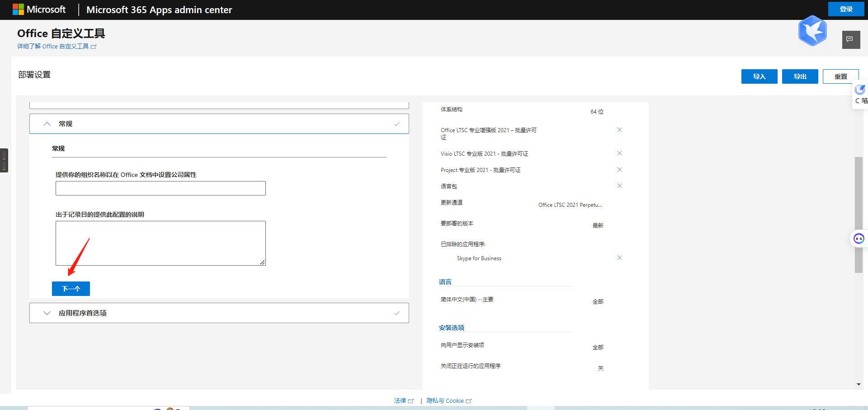Collapse the 常规 section
This screenshot has width=868, height=410.
(x=47, y=124)
